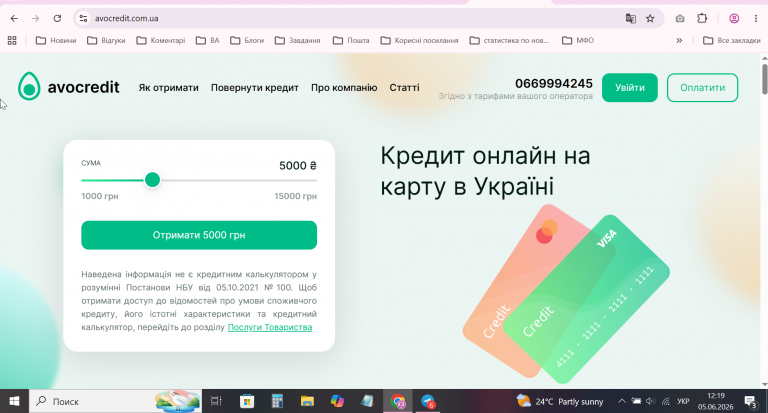Click the address bar URL avocredit.com.ua
The image size is (768, 413).
(126, 19)
